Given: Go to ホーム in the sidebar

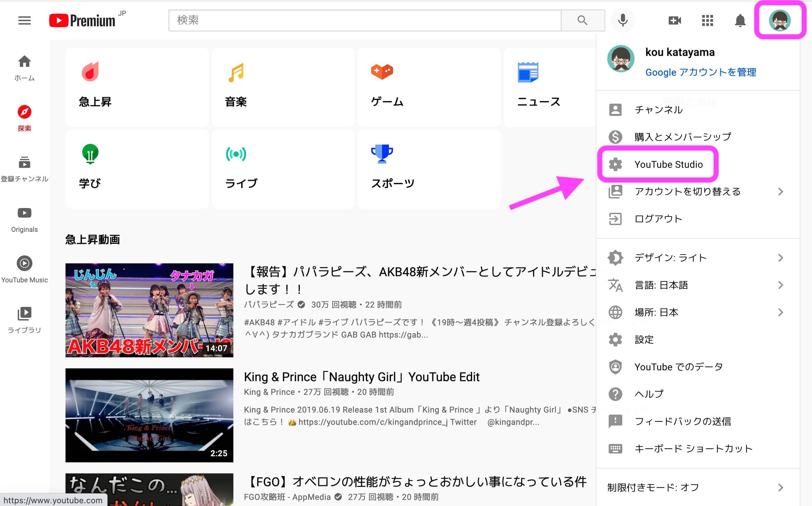Looking at the screenshot, I should tap(25, 68).
